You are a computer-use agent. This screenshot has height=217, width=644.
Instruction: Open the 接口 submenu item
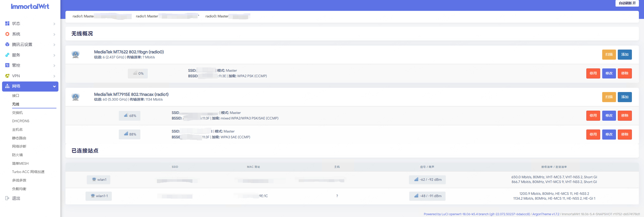click(x=15, y=96)
